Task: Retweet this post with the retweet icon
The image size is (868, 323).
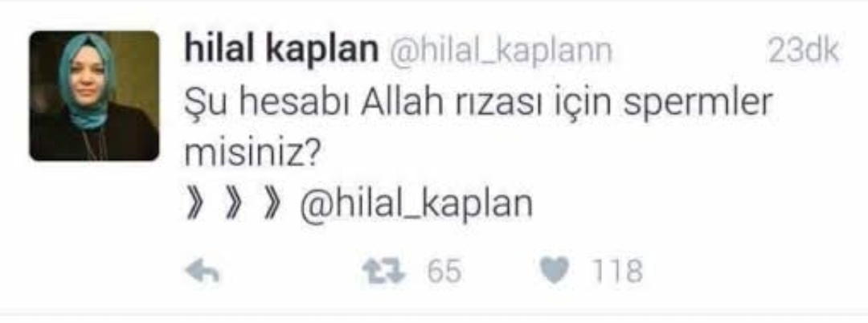Action: click(383, 272)
